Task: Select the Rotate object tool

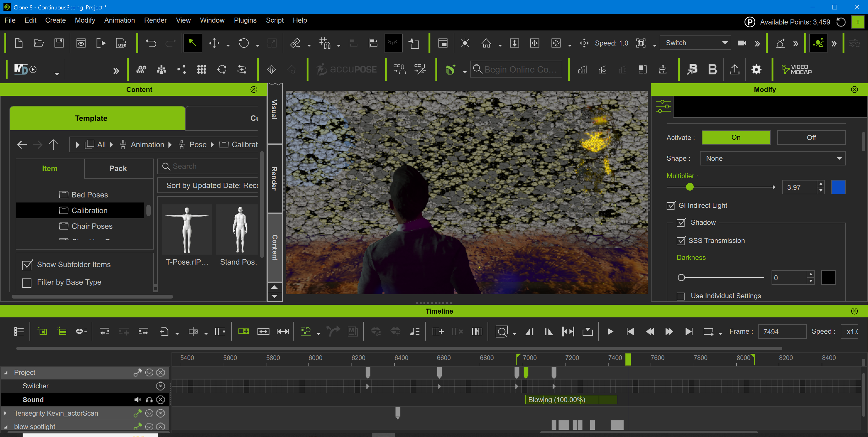Action: (243, 43)
